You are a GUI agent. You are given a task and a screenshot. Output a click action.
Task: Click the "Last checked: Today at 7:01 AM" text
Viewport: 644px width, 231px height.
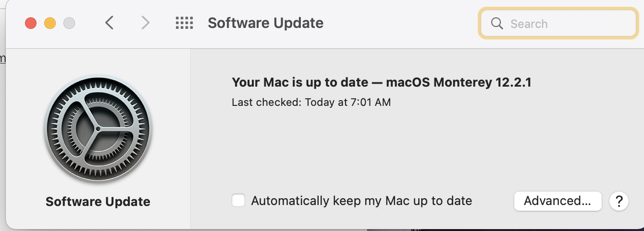[311, 102]
